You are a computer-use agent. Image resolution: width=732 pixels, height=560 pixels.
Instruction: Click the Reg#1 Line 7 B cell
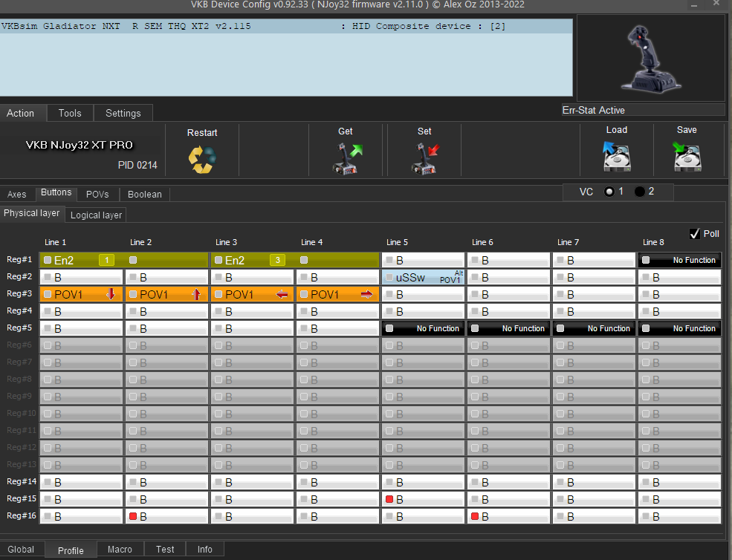594,260
